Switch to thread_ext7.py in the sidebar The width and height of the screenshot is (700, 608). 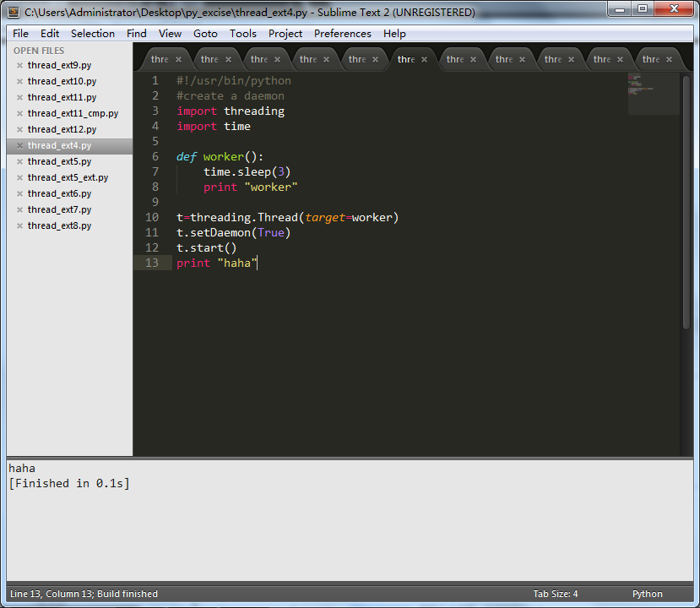pos(59,210)
